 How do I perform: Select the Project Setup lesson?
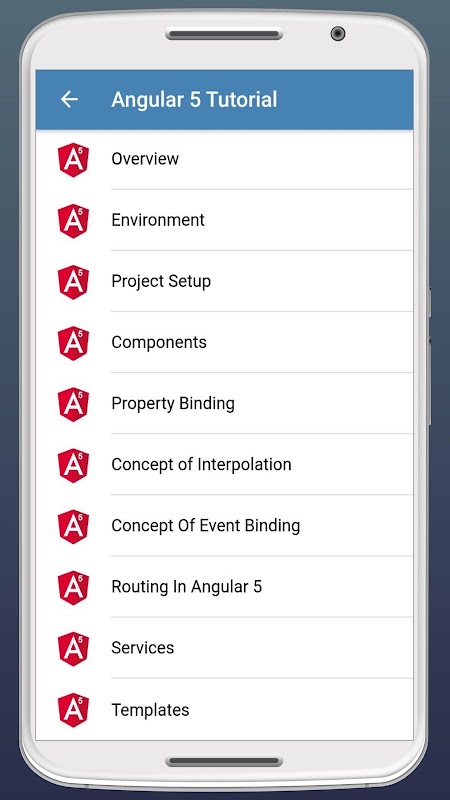(224, 282)
